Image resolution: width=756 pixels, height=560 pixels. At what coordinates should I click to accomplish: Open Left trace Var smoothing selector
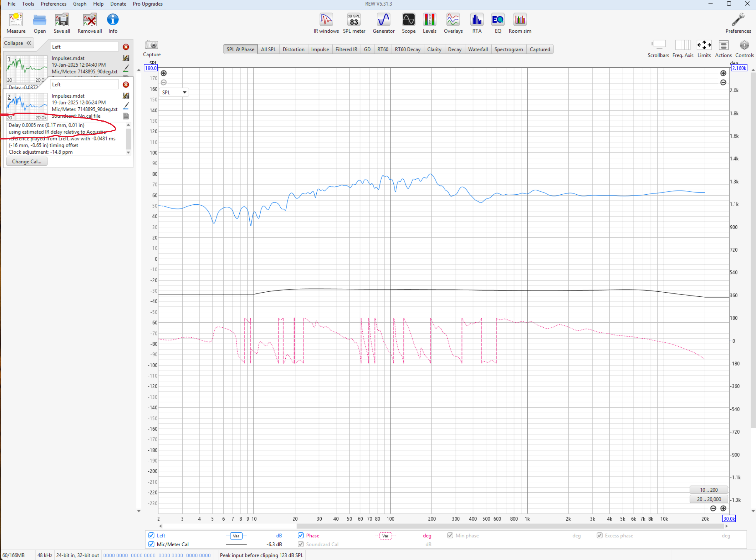tap(236, 535)
